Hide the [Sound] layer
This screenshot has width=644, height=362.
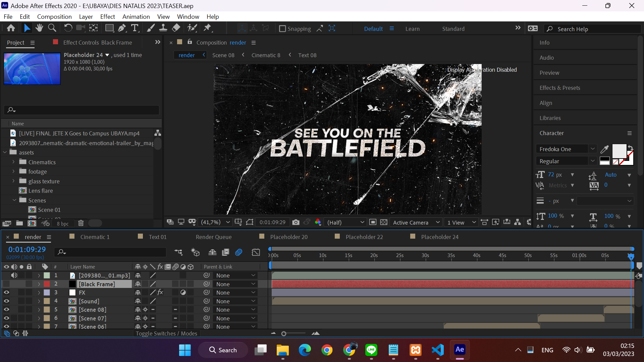click(x=6, y=301)
